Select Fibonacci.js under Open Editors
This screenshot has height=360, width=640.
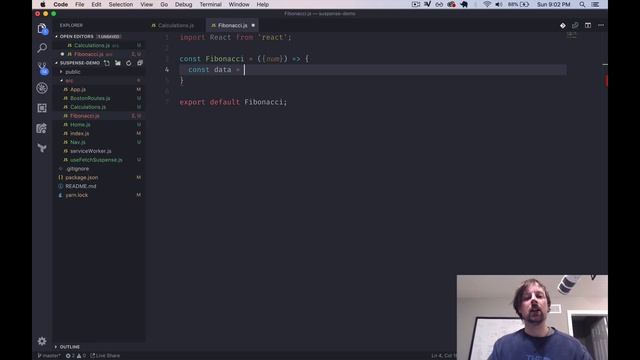tap(89, 54)
